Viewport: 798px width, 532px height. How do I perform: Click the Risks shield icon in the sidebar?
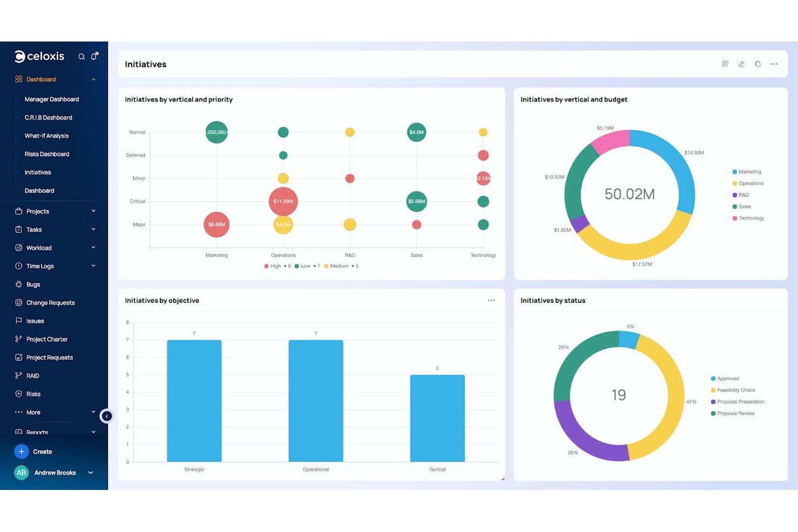(x=19, y=394)
